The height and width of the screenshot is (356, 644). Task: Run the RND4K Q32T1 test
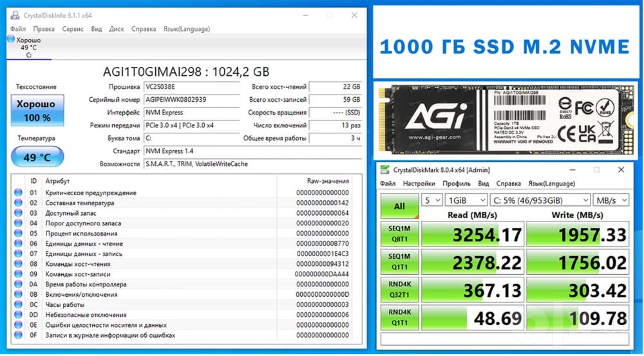click(x=400, y=290)
